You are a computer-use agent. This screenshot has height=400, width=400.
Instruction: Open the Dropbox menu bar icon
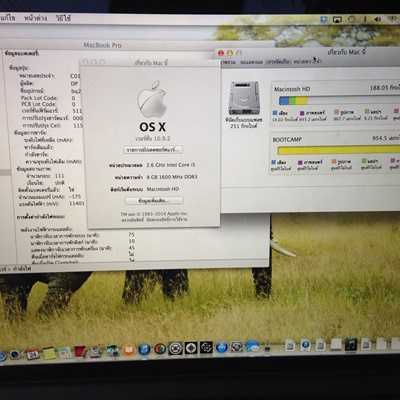tap(324, 19)
